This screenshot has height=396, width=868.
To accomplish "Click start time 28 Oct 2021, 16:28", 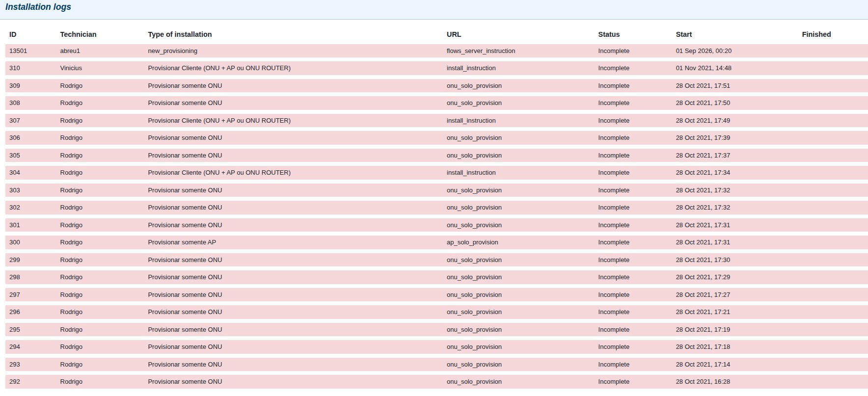I will (x=703, y=382).
